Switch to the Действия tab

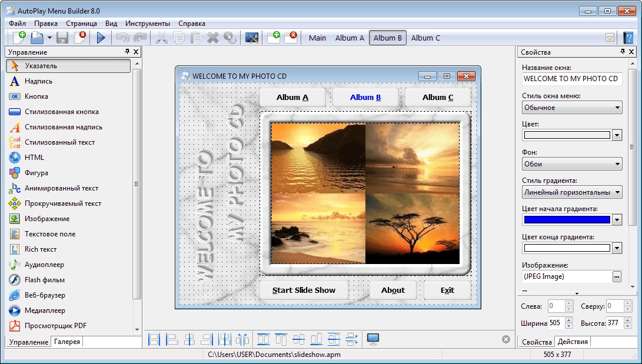click(573, 342)
